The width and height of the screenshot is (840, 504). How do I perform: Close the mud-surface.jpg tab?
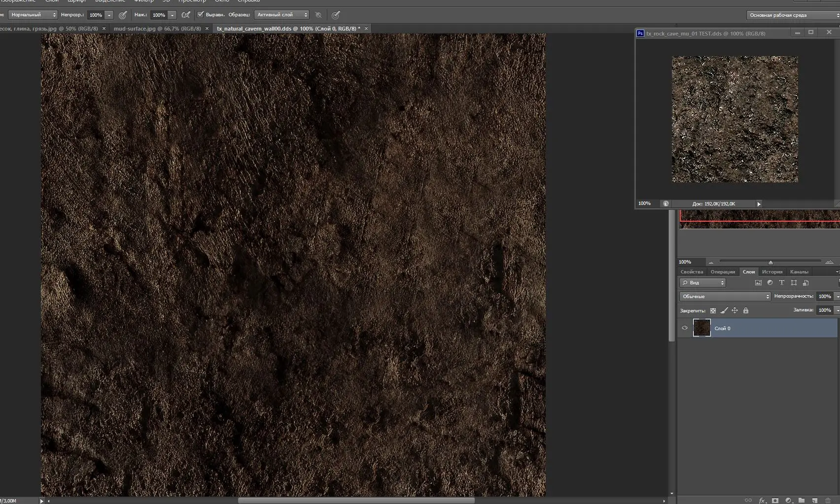207,29
